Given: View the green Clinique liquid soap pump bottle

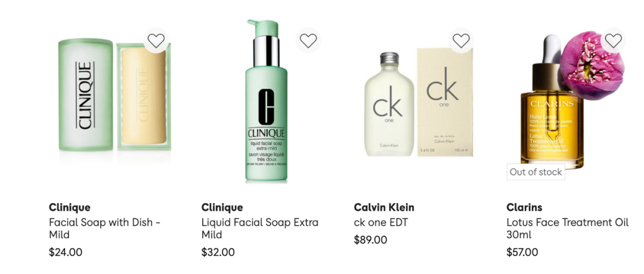Looking at the screenshot, I should coord(266,100).
